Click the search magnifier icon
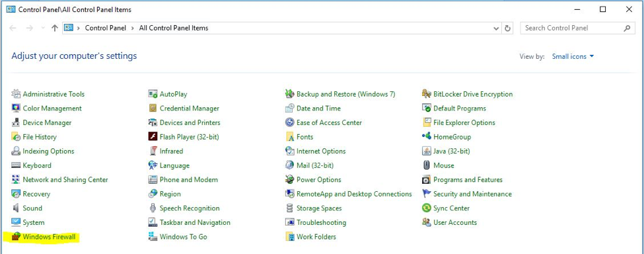Image resolution: width=644 pixels, height=254 pixels. coord(627,28)
